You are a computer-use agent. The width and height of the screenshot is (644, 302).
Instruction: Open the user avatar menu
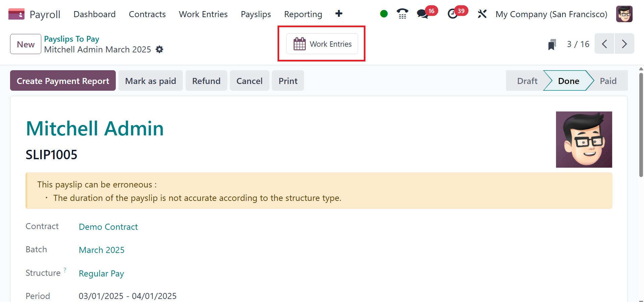pyautogui.click(x=624, y=14)
